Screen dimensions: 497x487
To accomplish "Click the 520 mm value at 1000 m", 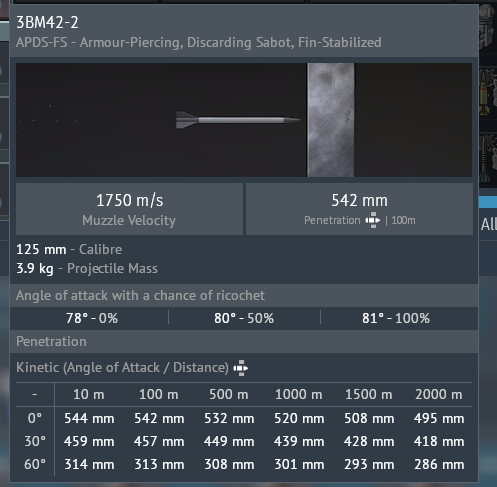I will 299,418.
